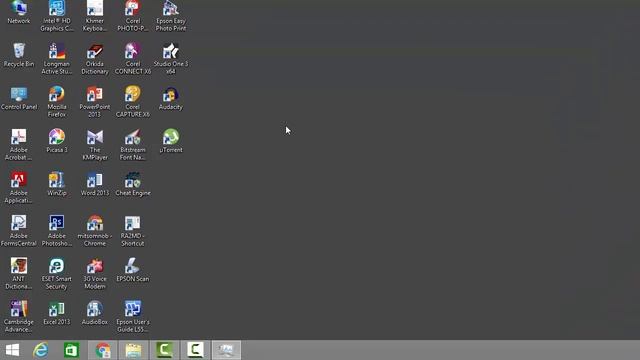
Task: Open the Audacity desktop shortcut
Action: click(171, 98)
